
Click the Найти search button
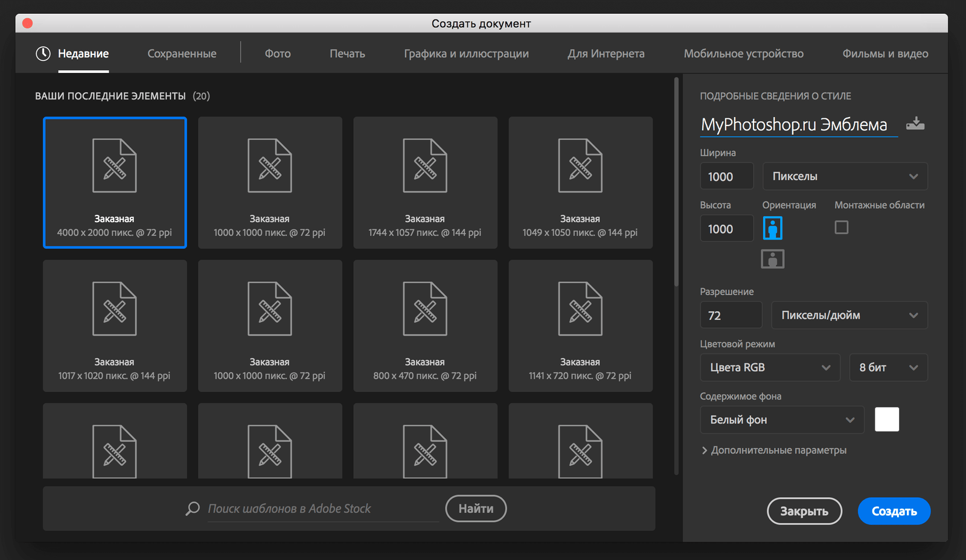476,509
